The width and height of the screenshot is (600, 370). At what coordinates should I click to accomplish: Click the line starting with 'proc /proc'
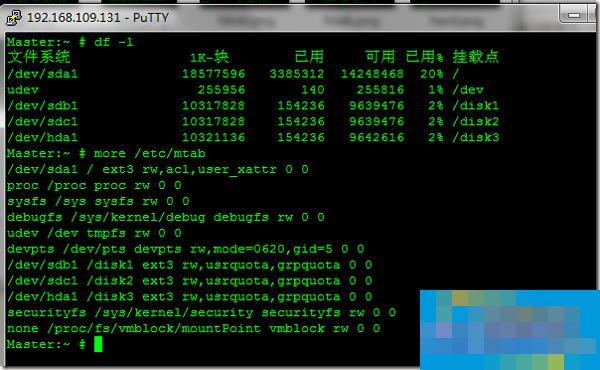click(x=94, y=186)
